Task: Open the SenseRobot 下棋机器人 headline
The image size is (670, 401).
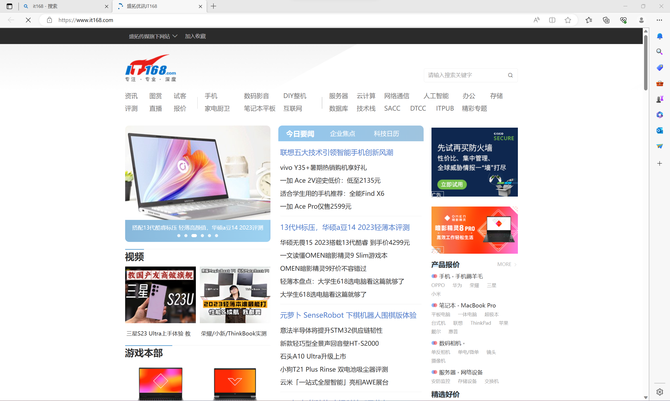Action: pyautogui.click(x=348, y=315)
